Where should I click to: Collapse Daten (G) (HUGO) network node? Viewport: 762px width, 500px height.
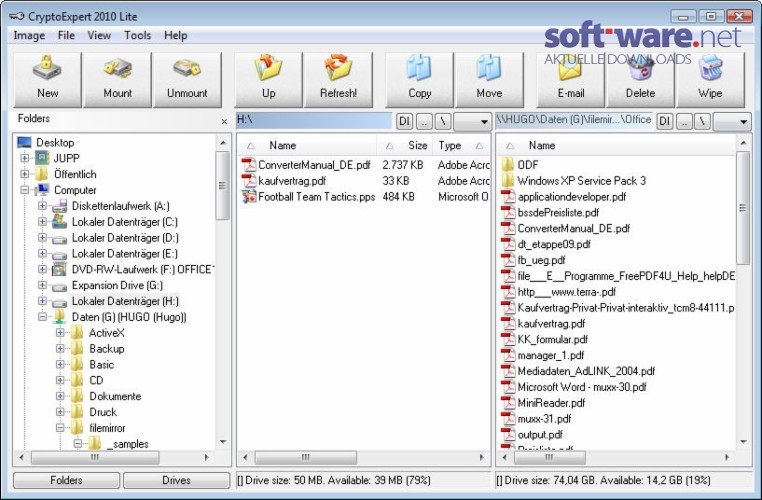click(x=42, y=317)
